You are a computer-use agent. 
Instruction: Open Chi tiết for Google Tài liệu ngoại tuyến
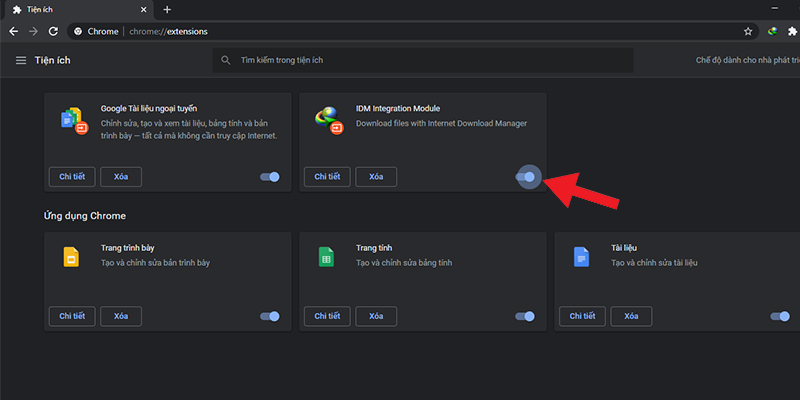pos(72,177)
